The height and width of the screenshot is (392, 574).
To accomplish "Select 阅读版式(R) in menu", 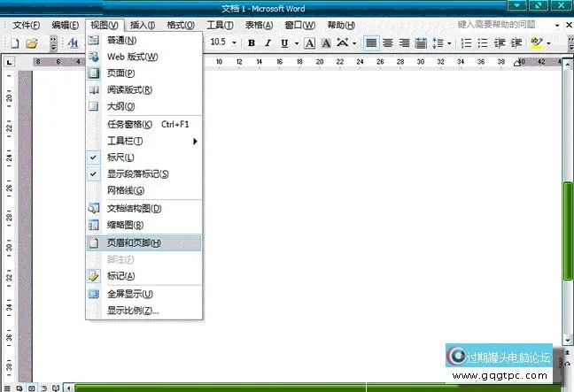I will click(x=144, y=89).
